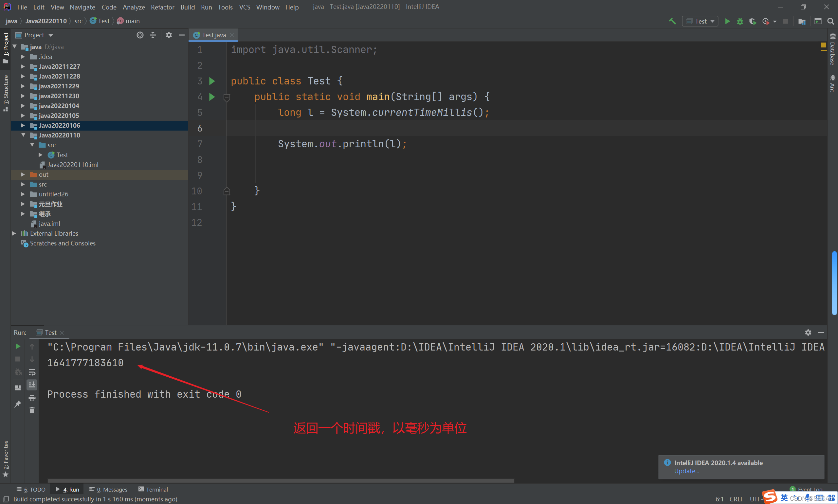Open Project panel settings gear
838x504 pixels.
coord(169,35)
